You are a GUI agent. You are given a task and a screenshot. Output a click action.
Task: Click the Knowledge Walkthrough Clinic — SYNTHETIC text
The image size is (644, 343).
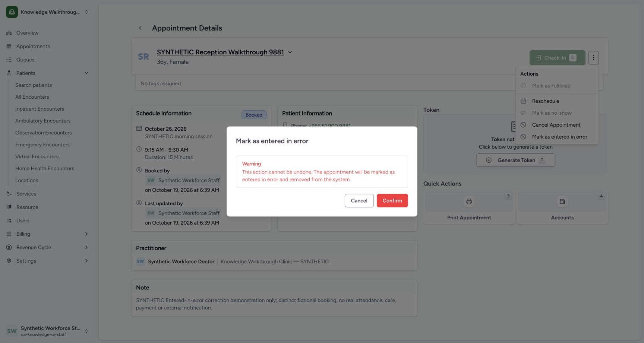[275, 261]
